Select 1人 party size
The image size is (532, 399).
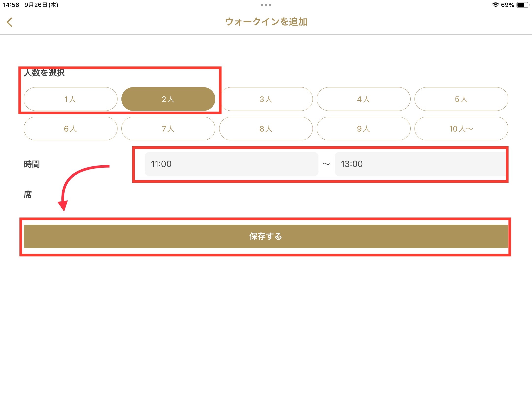point(70,99)
